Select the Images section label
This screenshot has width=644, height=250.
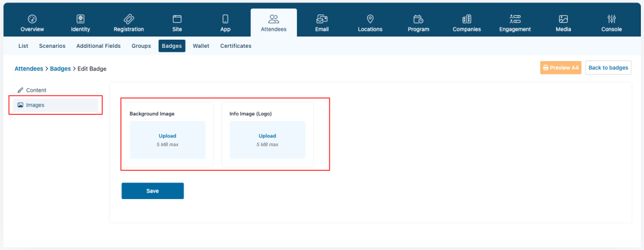[35, 105]
